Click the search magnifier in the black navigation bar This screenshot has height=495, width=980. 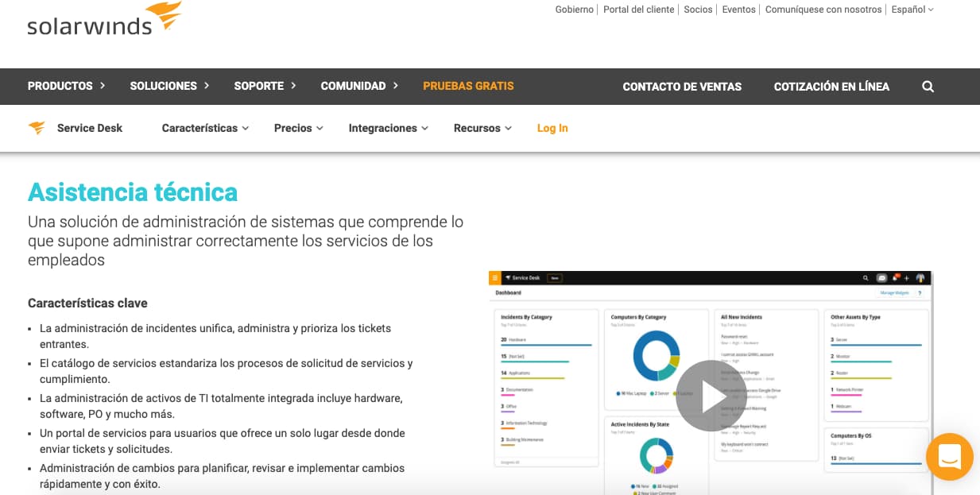coord(928,86)
